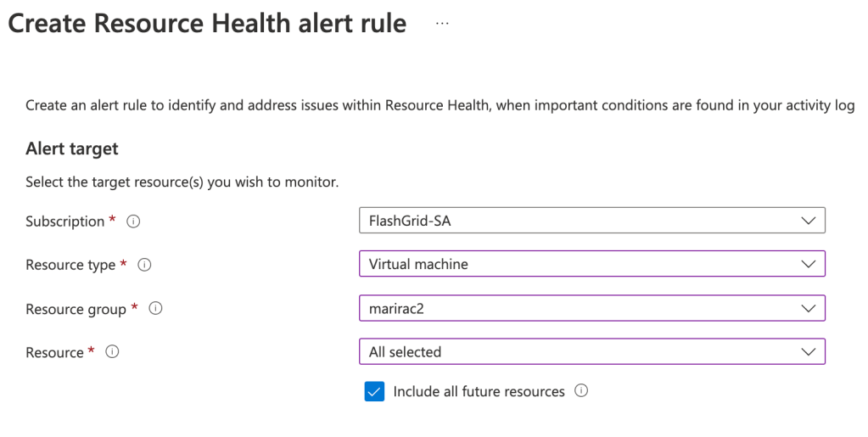The width and height of the screenshot is (868, 437).
Task: Click the Subscription field label
Action: point(64,221)
